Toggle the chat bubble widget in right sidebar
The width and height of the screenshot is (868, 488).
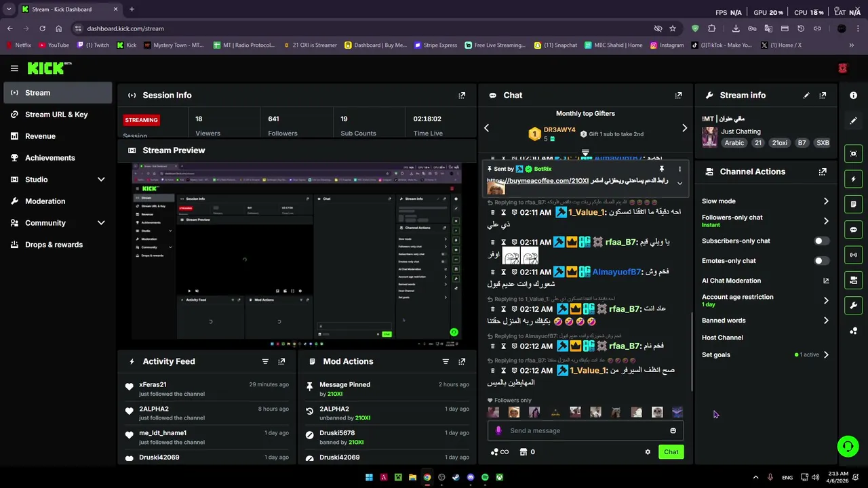pos(853,230)
